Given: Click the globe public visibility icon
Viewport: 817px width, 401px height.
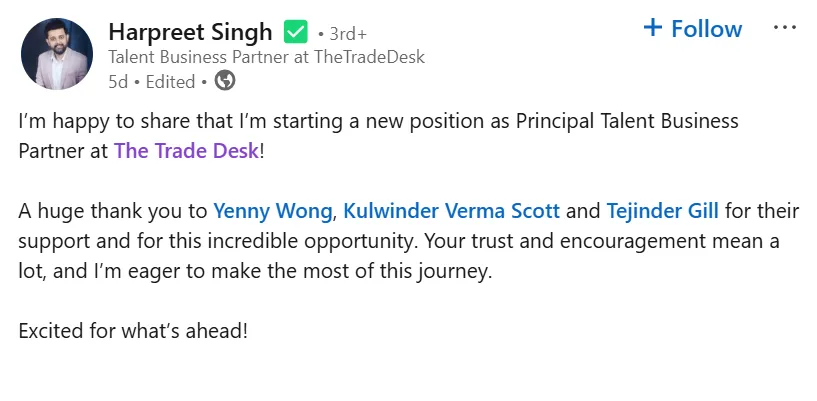Looking at the screenshot, I should coord(225,81).
